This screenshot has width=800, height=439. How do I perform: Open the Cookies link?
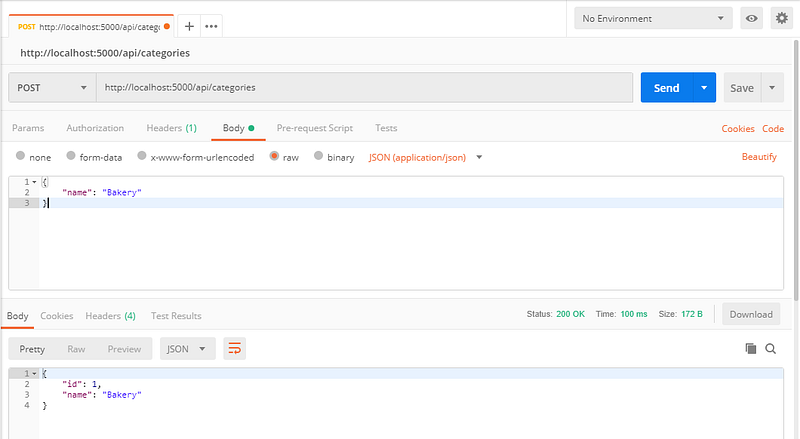point(738,129)
